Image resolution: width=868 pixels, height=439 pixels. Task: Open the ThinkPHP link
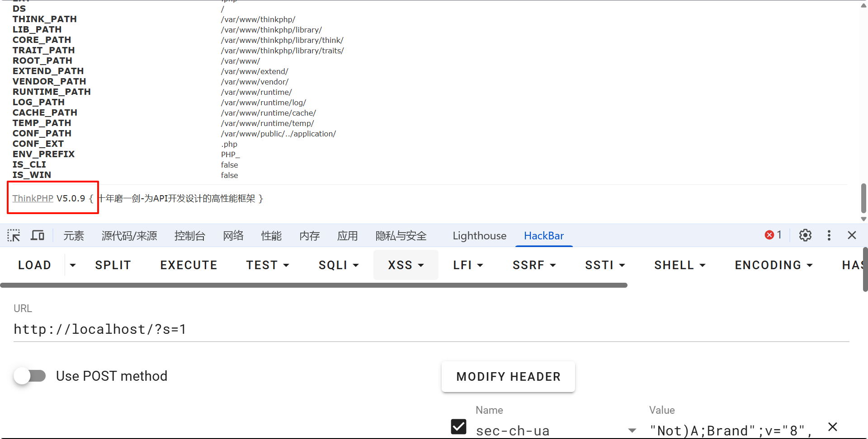(x=33, y=198)
